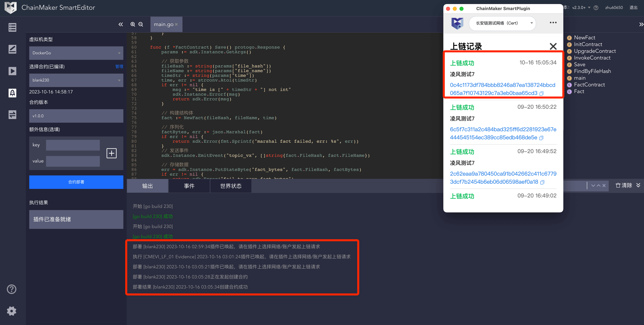644x325 pixels.
Task: Click the key input field
Action: coord(73,145)
